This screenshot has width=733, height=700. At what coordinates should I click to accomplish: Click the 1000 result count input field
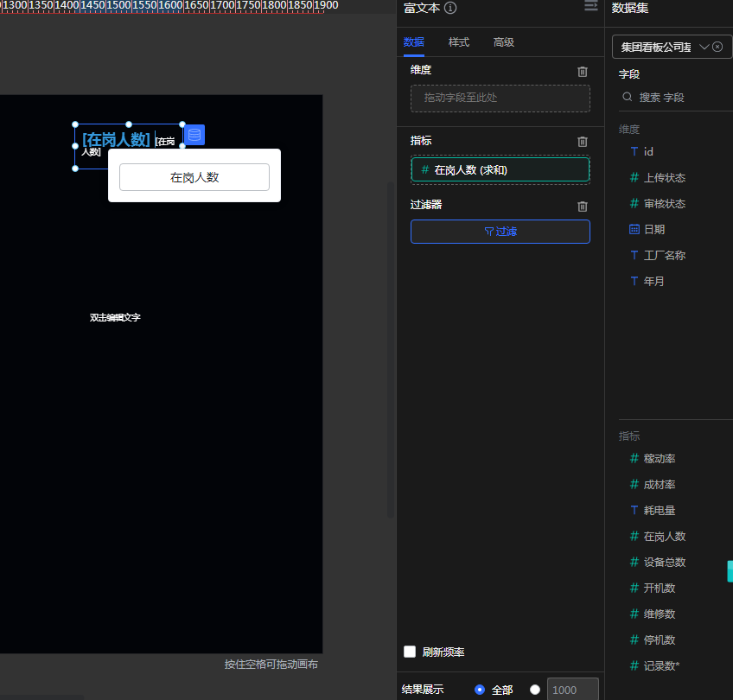point(572,690)
